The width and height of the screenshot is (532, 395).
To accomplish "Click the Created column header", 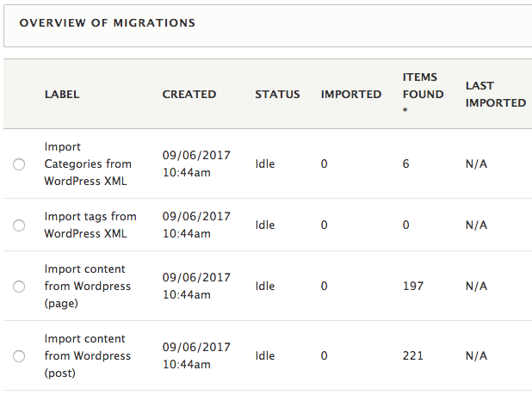I will [189, 94].
